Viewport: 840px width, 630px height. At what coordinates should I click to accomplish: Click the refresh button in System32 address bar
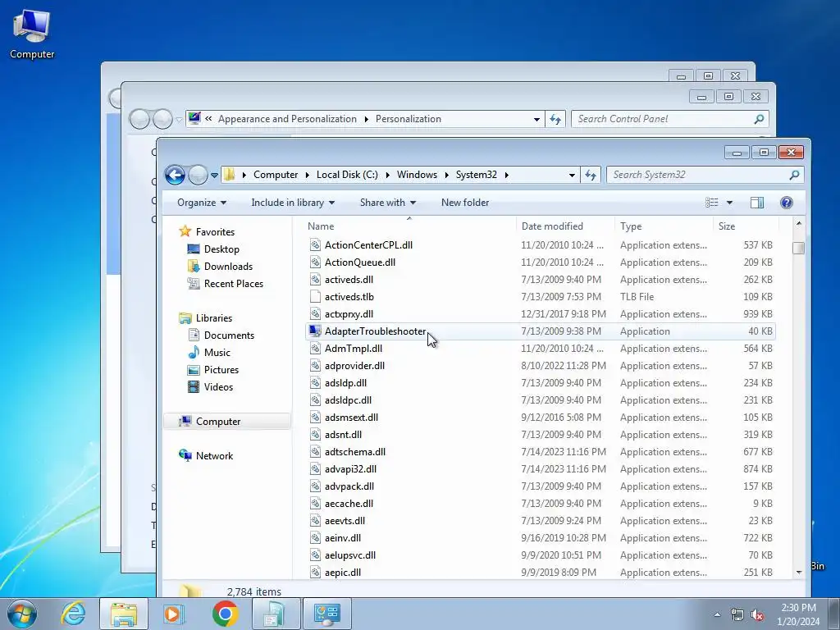[591, 175]
